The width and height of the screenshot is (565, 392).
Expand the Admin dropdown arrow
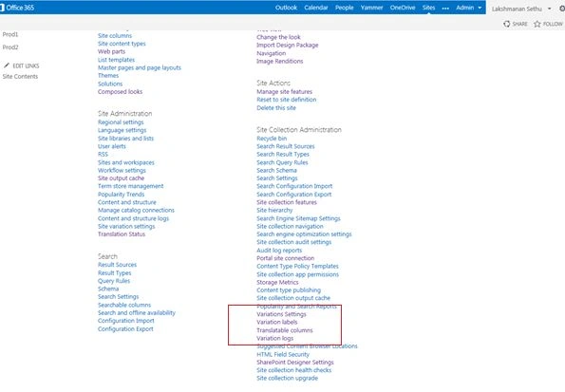point(480,8)
